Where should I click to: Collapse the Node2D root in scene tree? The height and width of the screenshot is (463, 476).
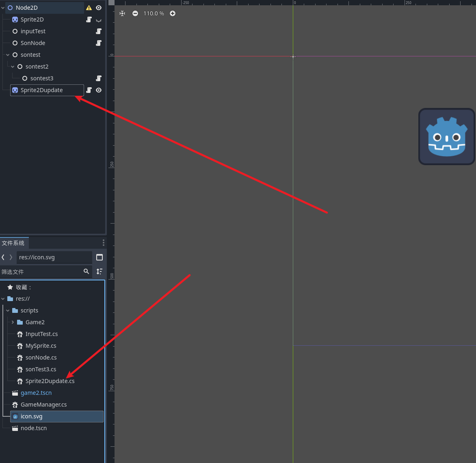tap(3, 8)
